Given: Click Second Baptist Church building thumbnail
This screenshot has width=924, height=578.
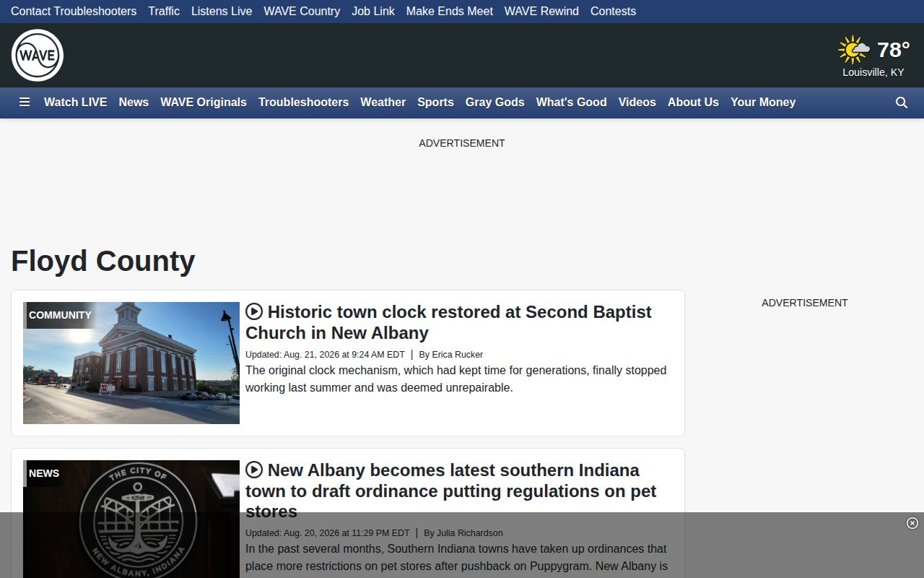Looking at the screenshot, I should point(131,363).
